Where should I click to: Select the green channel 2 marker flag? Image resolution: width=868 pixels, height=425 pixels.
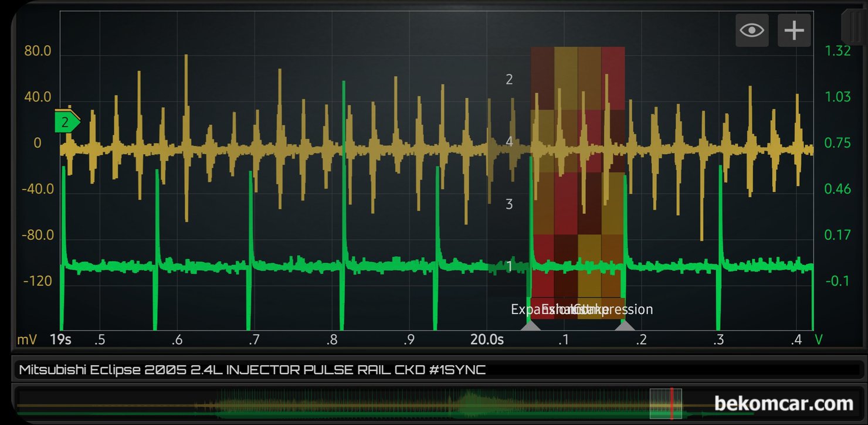(67, 123)
